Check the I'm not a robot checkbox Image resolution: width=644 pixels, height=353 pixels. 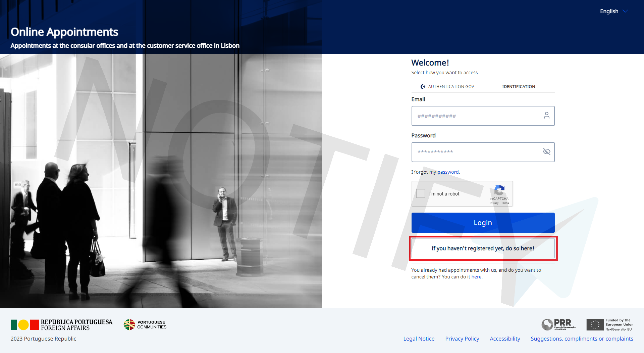point(420,193)
